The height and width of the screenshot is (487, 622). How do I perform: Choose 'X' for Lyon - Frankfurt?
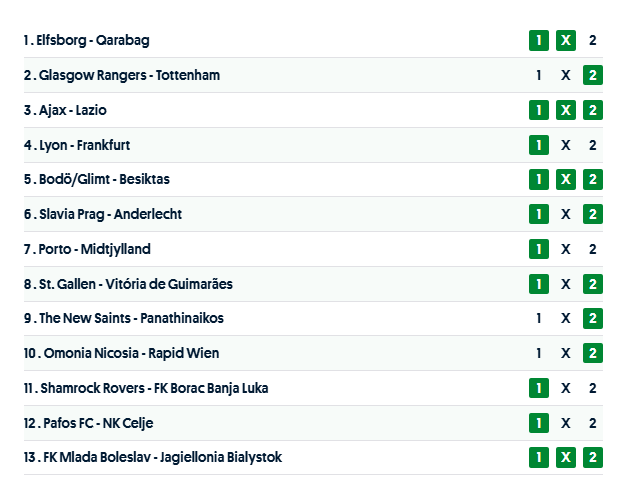pyautogui.click(x=565, y=145)
